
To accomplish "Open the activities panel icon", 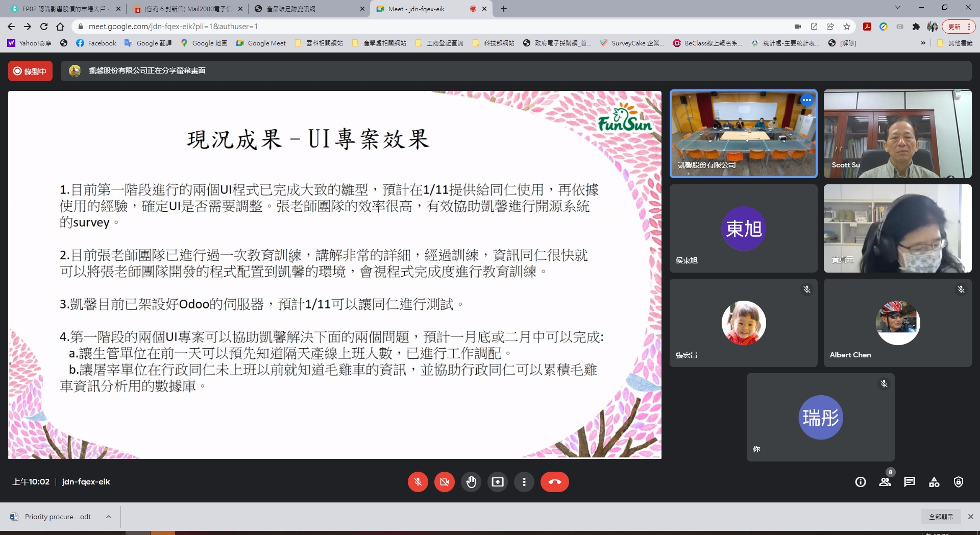I will point(934,482).
